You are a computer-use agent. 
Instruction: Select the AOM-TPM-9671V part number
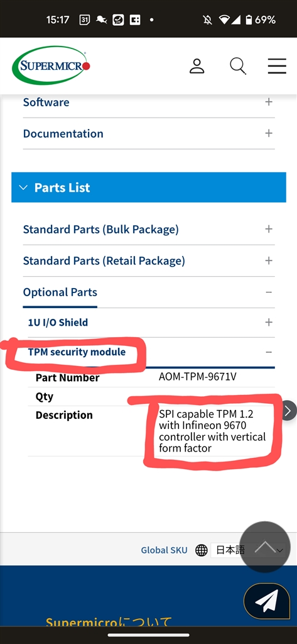pyautogui.click(x=198, y=377)
